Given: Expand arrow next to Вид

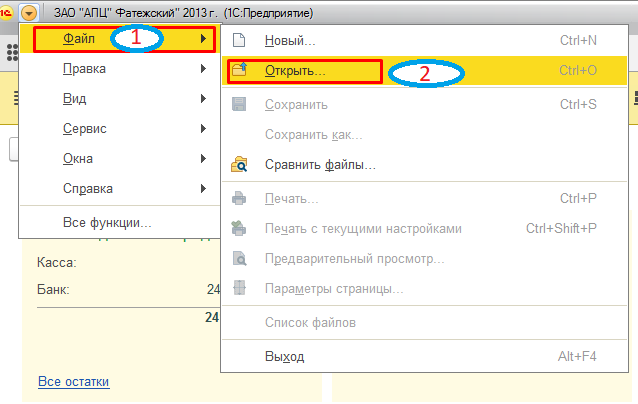Looking at the screenshot, I should 203,99.
